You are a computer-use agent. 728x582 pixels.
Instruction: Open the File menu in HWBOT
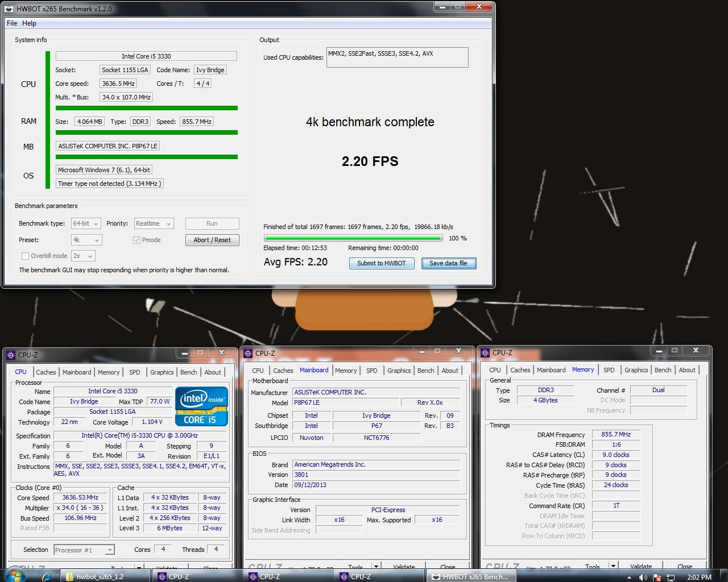pyautogui.click(x=12, y=23)
